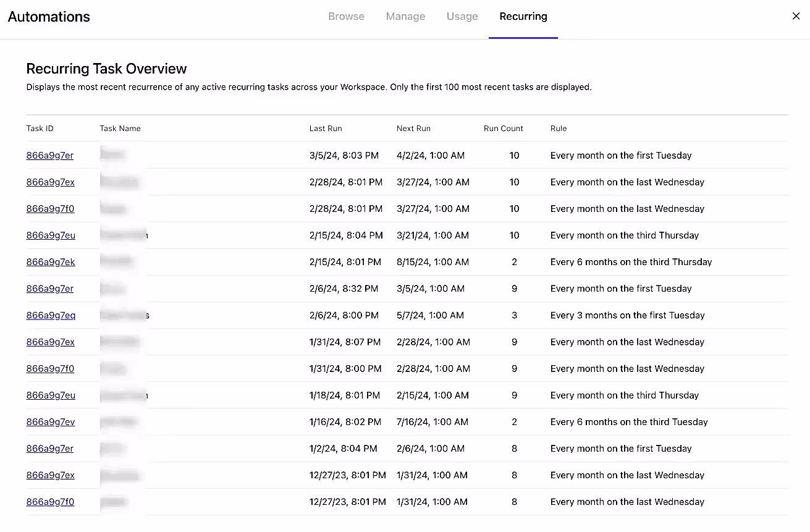Viewport: 810px width, 532px height.
Task: Click the Next Run column header
Action: click(x=413, y=129)
